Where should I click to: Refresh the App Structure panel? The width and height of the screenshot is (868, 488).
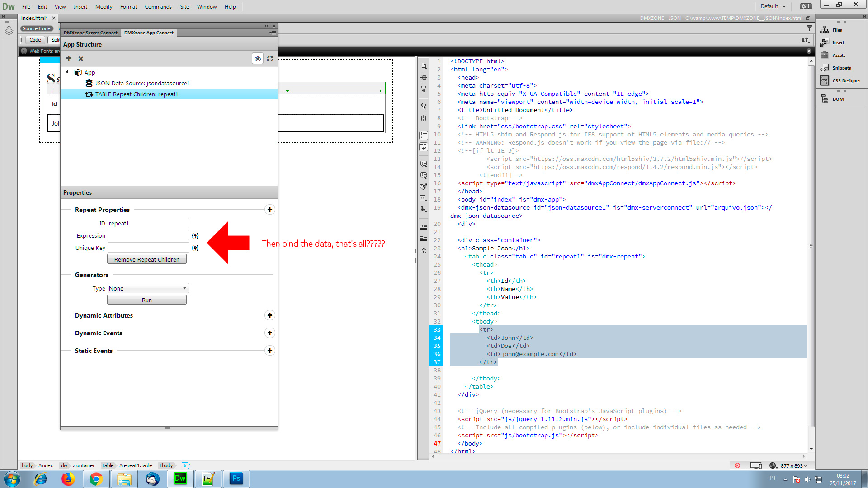[x=270, y=59]
